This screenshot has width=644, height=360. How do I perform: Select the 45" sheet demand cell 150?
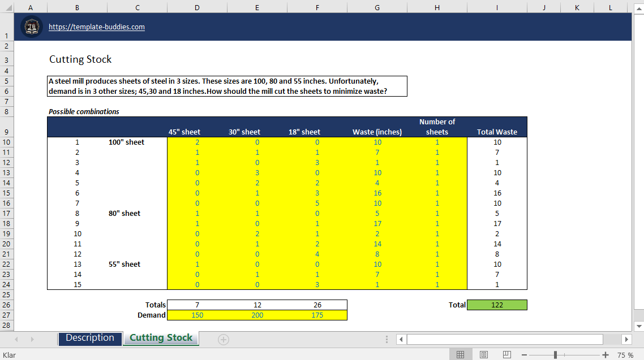click(197, 315)
